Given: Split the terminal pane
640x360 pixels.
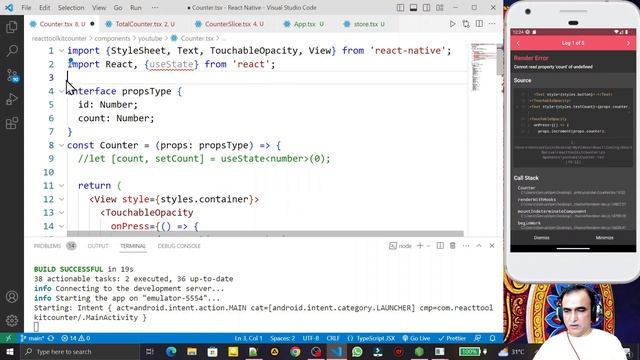Looking at the screenshot, I should (440, 246).
